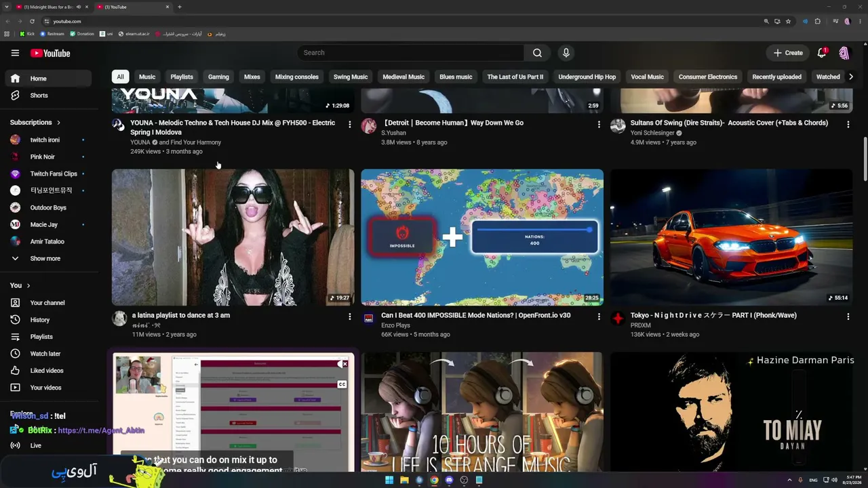Mute the Midnight Blues tab audio
This screenshot has height=488, width=868.
(79, 7)
